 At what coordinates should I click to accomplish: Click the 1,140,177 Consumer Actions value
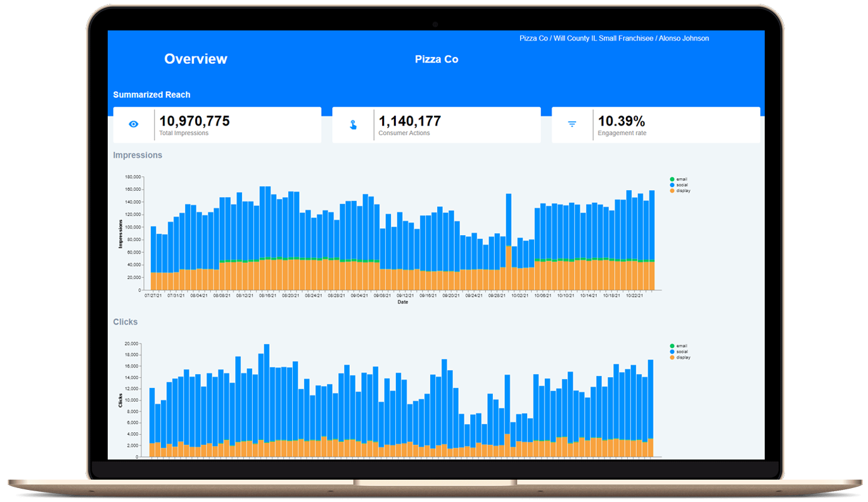click(x=409, y=121)
